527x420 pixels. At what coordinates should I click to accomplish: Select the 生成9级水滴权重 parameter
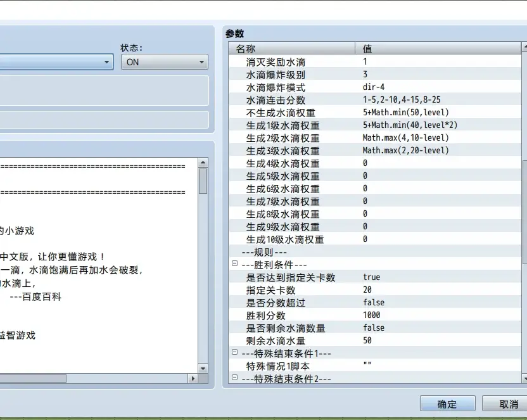[283, 227]
